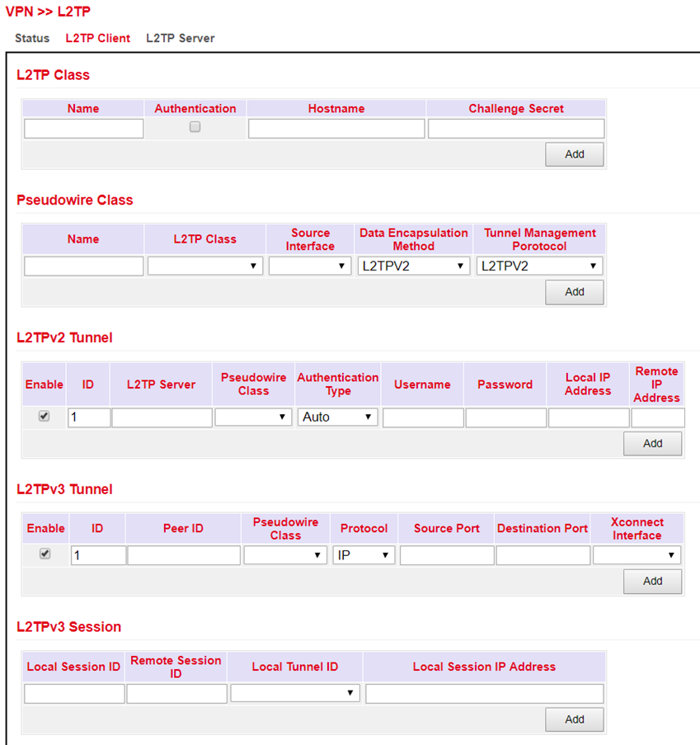Open the Data Encapsulation Method dropdown
700x745 pixels.
[414, 266]
